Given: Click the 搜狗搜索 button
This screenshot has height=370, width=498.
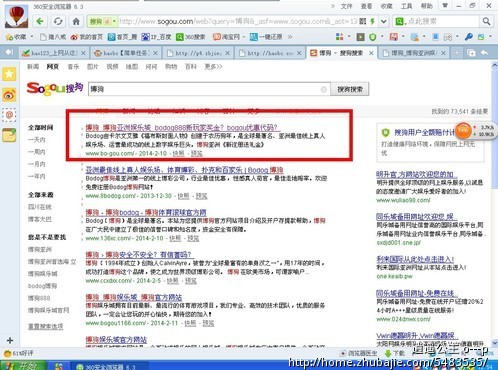Looking at the screenshot, I should click(350, 89).
